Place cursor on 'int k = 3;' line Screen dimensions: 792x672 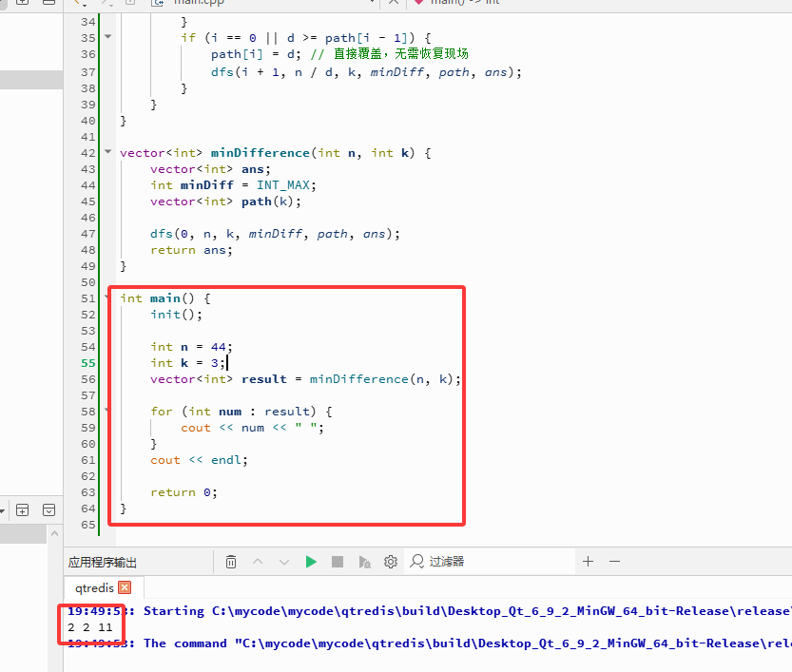(x=188, y=363)
